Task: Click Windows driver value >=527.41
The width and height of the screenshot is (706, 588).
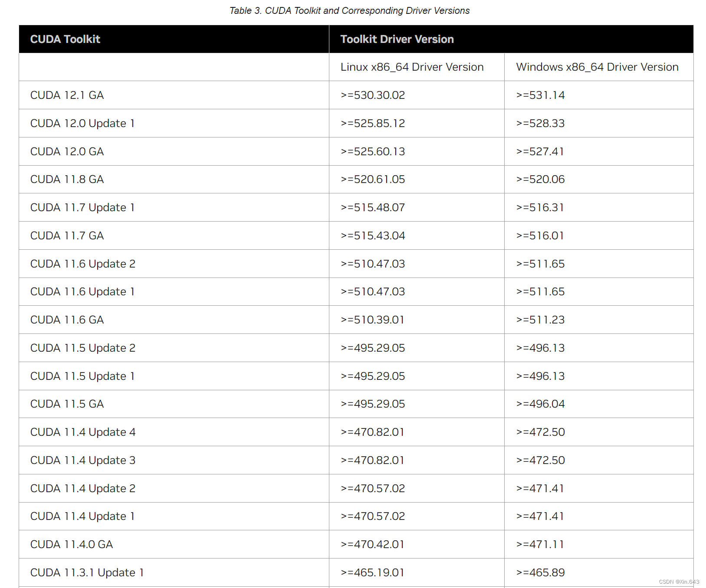Action: click(x=540, y=152)
